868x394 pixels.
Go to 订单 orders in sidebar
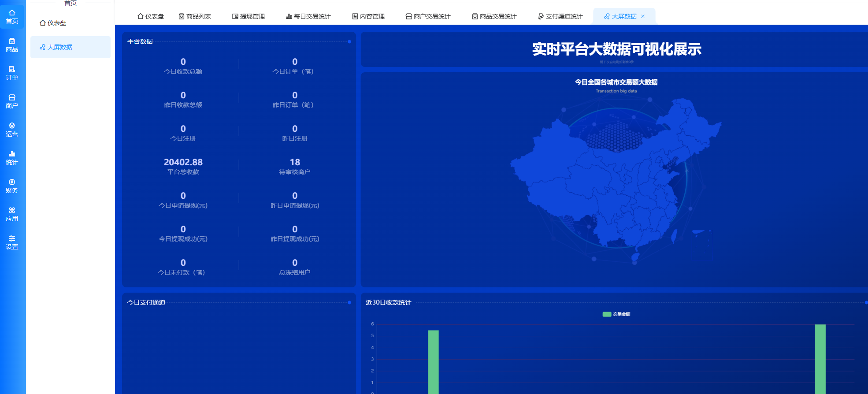point(12,73)
